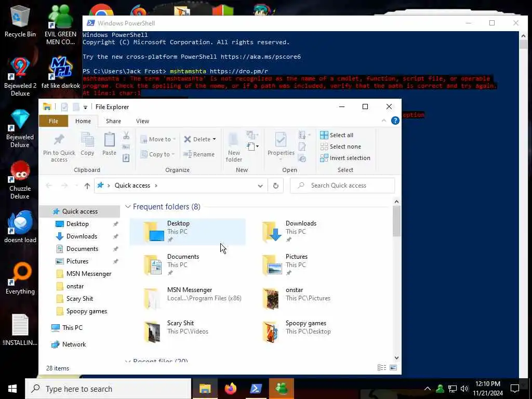Switch to the View tab
532x399 pixels.
[142, 121]
